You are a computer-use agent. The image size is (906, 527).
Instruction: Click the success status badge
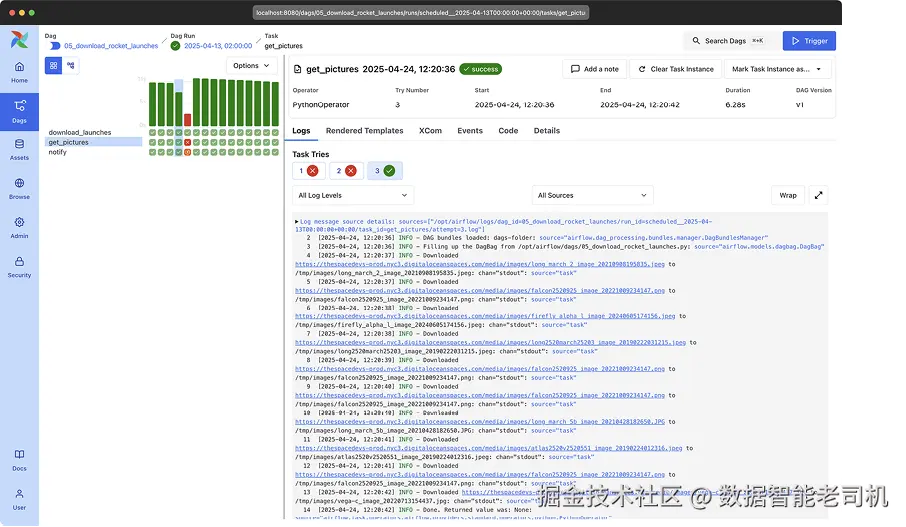480,69
